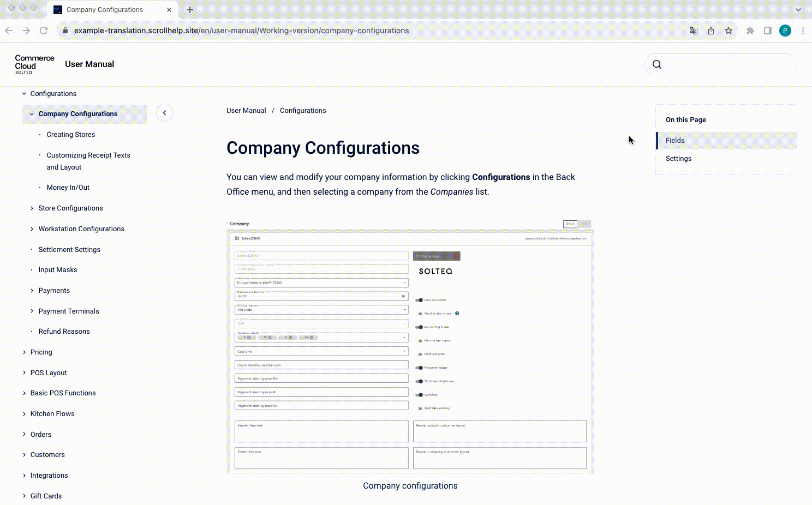The image size is (812, 505).
Task: Click the Company Configurations browser tab
Action: pos(105,9)
